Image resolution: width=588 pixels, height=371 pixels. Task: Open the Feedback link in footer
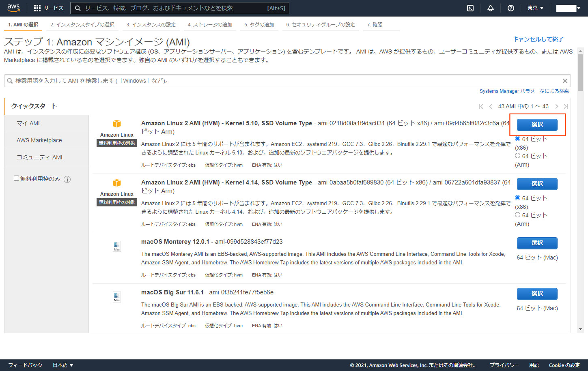25,365
